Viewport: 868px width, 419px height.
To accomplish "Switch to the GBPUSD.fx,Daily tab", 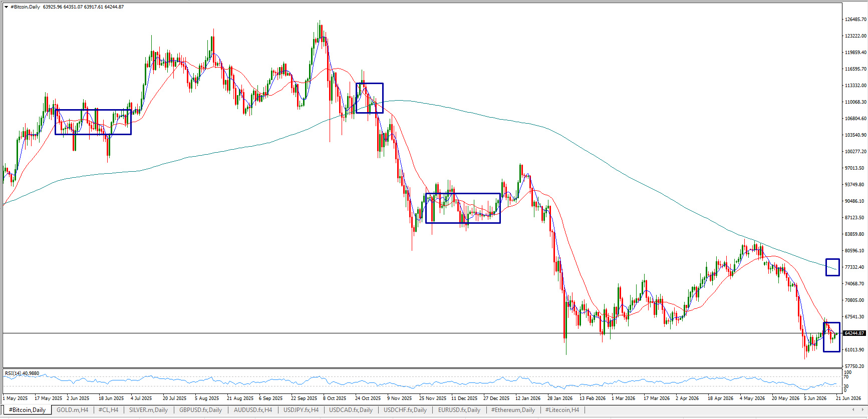I will (x=200, y=410).
